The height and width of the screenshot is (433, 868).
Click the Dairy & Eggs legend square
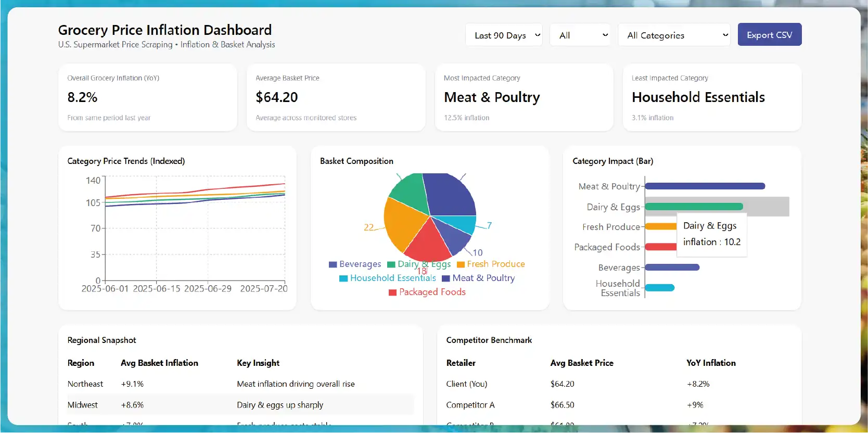coord(391,264)
